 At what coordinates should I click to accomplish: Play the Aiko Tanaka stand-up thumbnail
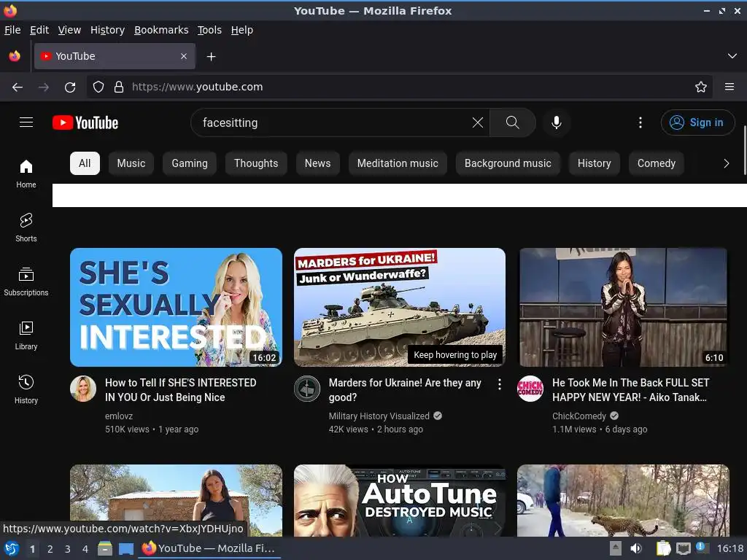tap(623, 307)
